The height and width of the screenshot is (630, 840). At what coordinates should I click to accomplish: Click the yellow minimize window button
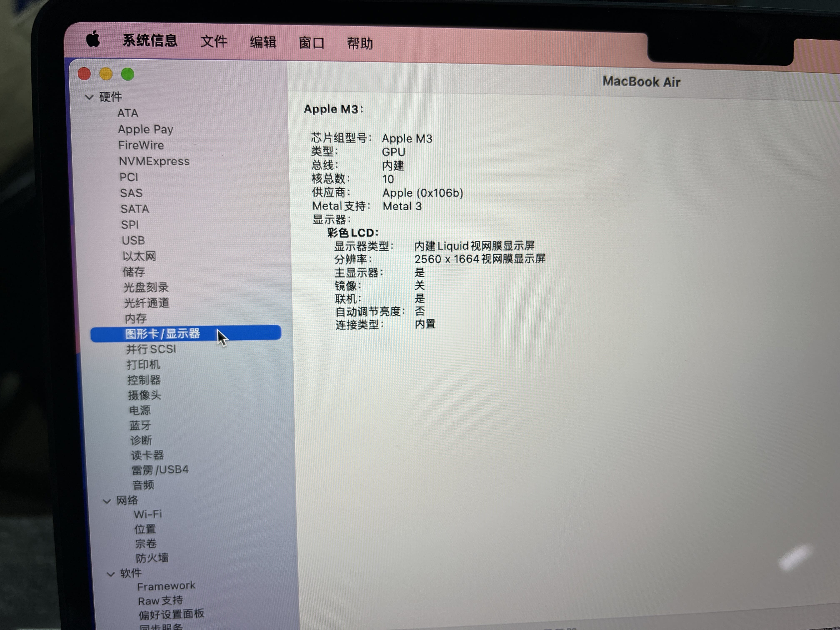click(x=106, y=74)
